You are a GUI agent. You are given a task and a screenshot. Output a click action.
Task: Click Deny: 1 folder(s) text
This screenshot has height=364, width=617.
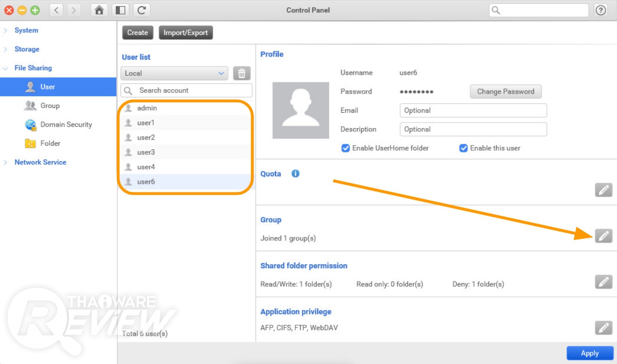478,284
